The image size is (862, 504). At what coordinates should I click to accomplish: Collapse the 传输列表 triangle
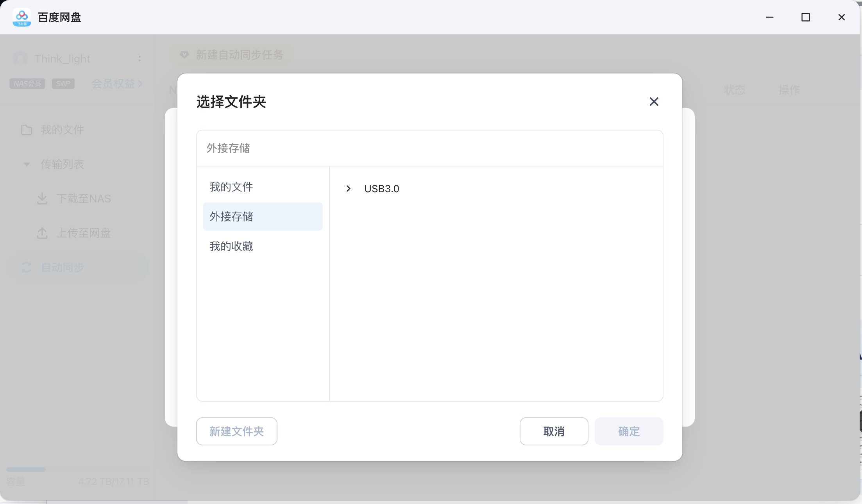(x=27, y=164)
